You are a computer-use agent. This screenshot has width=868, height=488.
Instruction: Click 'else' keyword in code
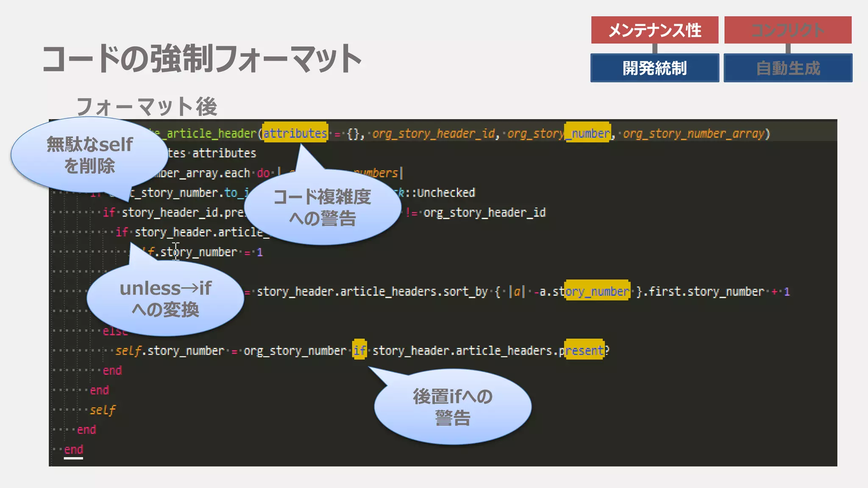pyautogui.click(x=115, y=331)
